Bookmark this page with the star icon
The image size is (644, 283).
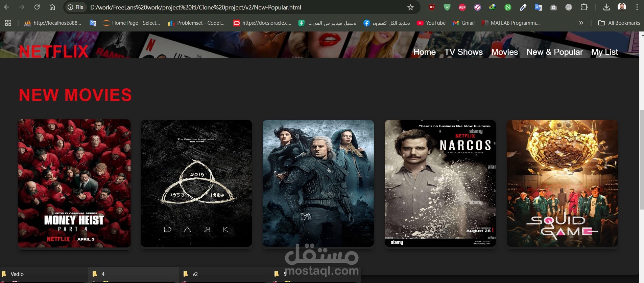(410, 7)
